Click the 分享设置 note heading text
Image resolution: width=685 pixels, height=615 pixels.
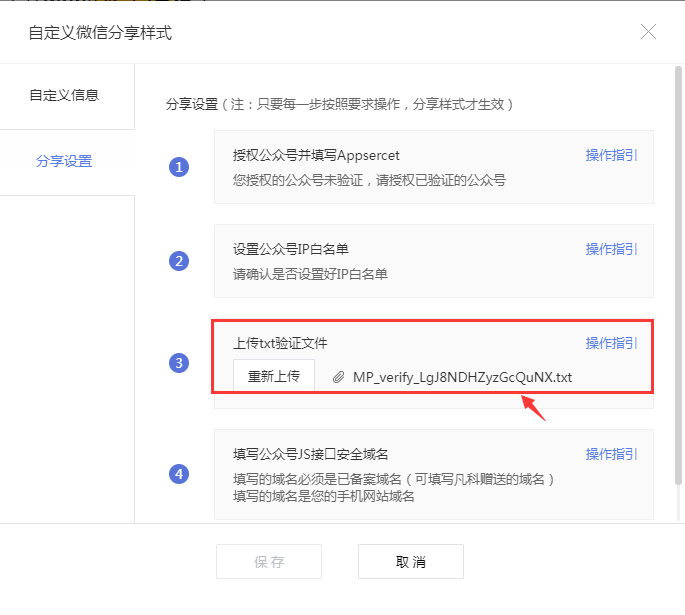click(340, 104)
